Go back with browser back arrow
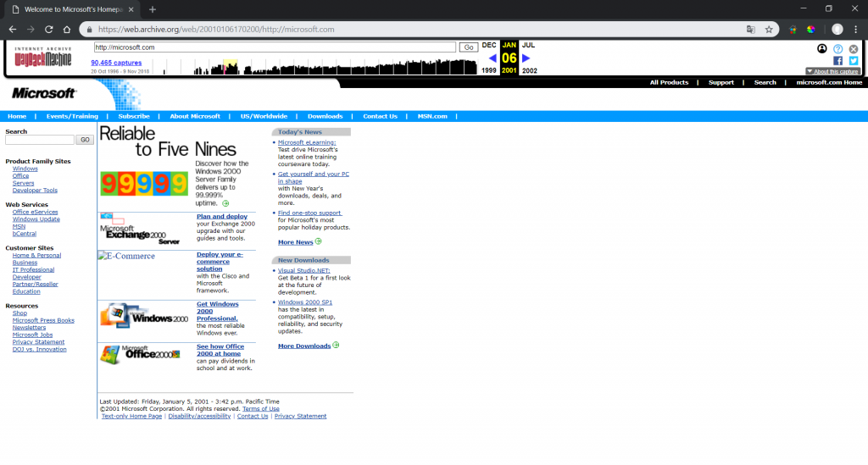 click(x=12, y=30)
